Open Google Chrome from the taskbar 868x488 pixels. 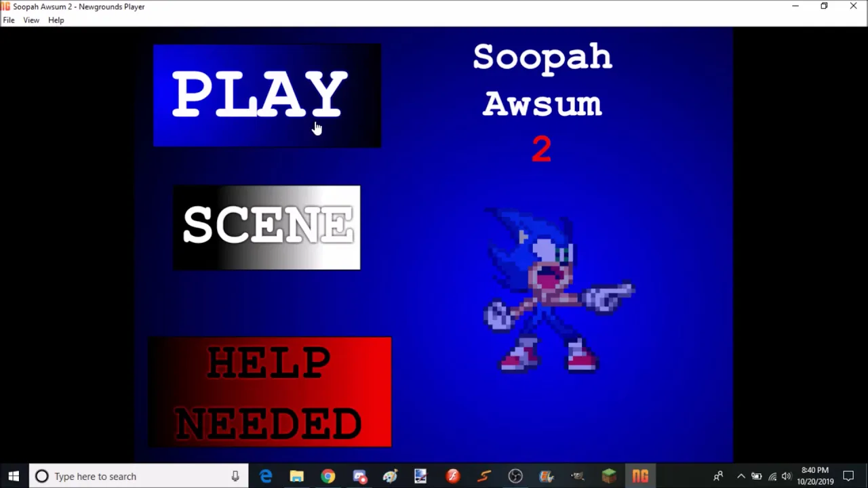tap(328, 476)
